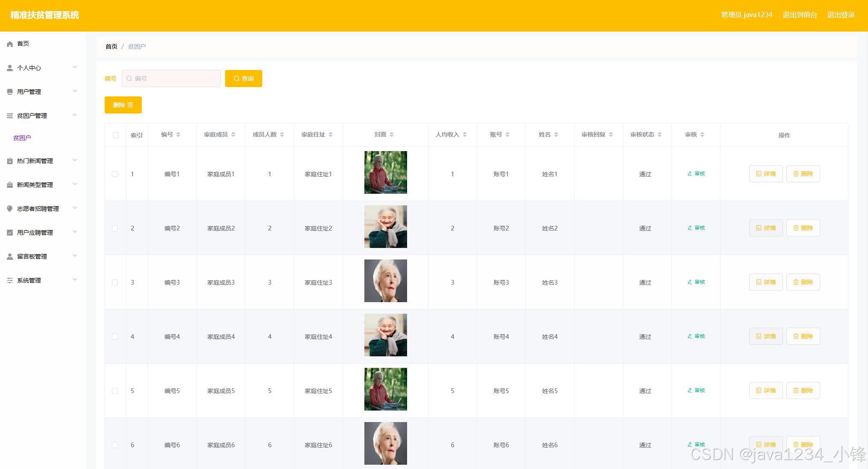
Task: Click sort arrows on 人均收入 column
Action: click(465, 135)
